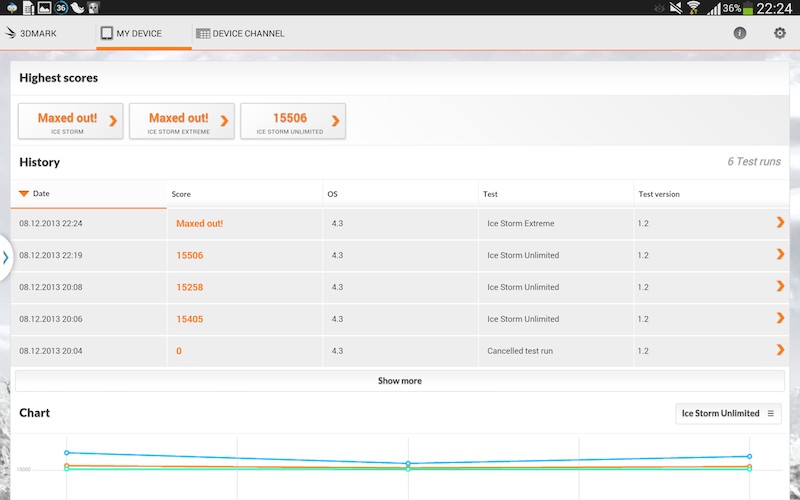Open the Ice Storm Unlimited chart dropdown
The height and width of the screenshot is (500, 800).
[728, 413]
